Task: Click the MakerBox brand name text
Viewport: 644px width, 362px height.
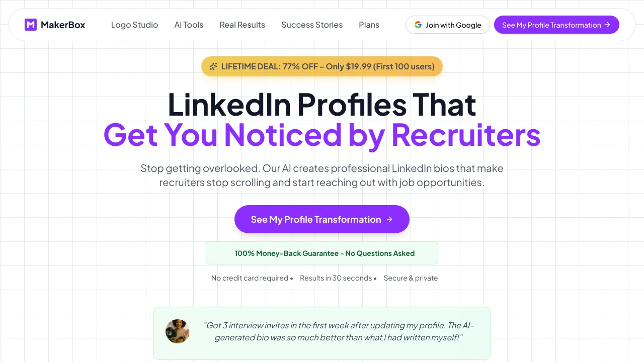Action: [x=63, y=25]
